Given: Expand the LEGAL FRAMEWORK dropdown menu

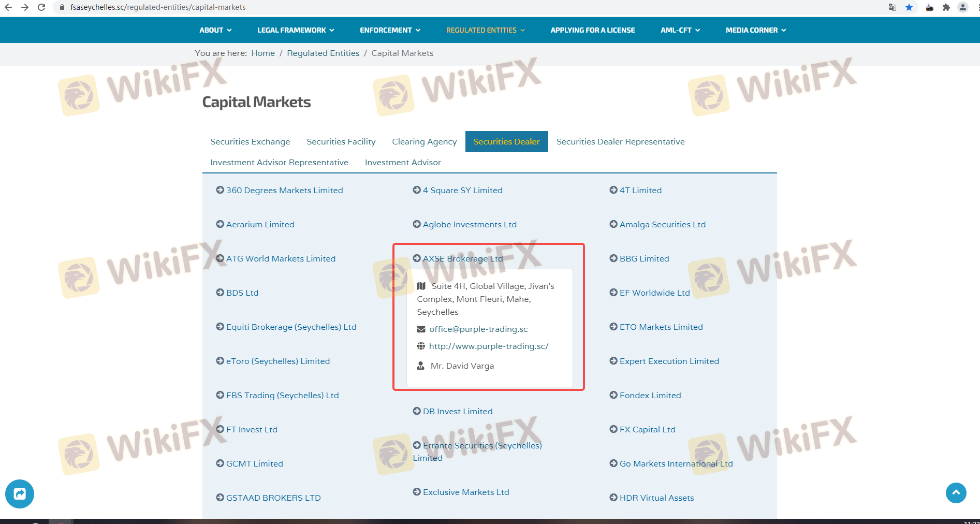Looking at the screenshot, I should point(296,30).
